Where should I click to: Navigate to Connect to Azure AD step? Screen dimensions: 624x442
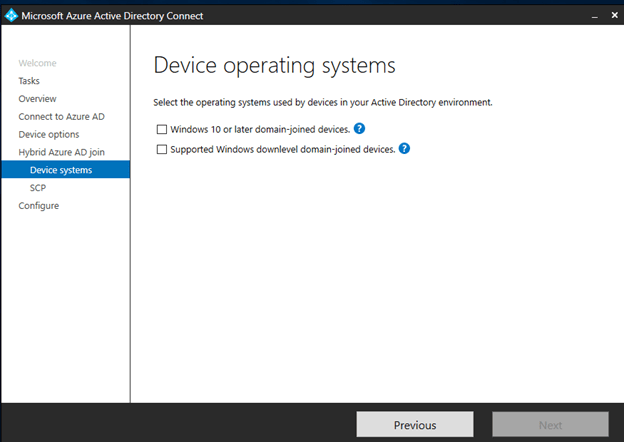point(61,117)
